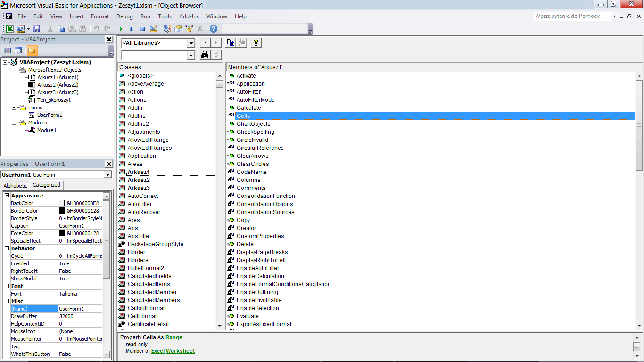Select the Arkusz3 class in Classes list
The width and height of the screenshot is (644, 362).
[x=139, y=188]
